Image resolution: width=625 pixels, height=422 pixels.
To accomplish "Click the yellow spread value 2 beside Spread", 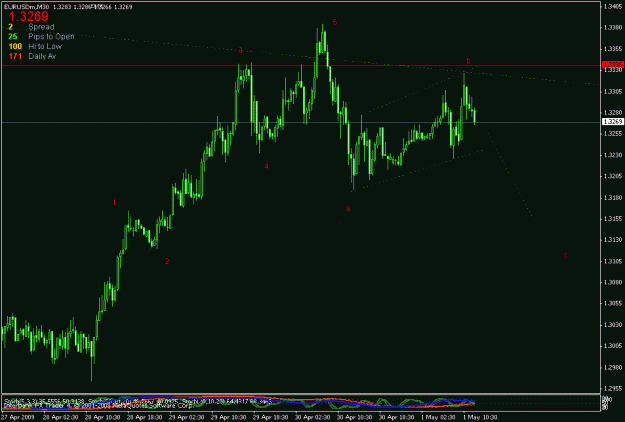I will click(11, 27).
